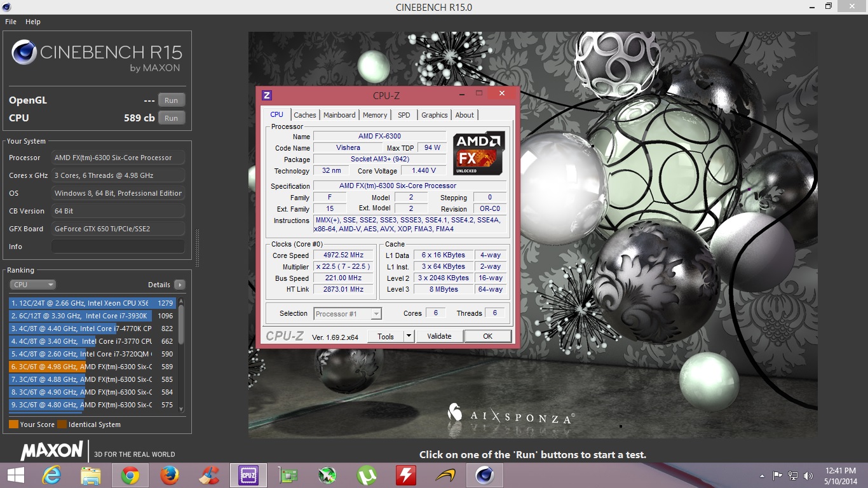Select the 4.88 GHz FX-6300 ranking row

click(93, 379)
